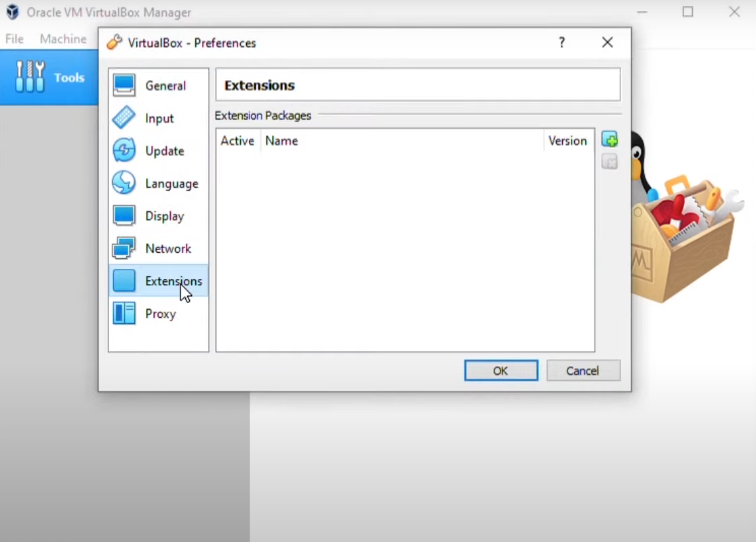Open the Machine menu
This screenshot has width=756, height=542.
pyautogui.click(x=63, y=39)
